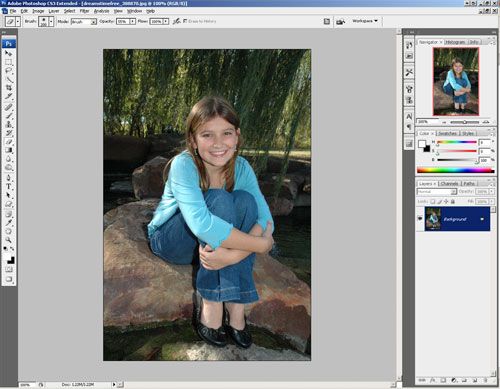This screenshot has width=500, height=389.
Task: Toggle lock transparent pixels in Layers panel
Action: (x=433, y=201)
